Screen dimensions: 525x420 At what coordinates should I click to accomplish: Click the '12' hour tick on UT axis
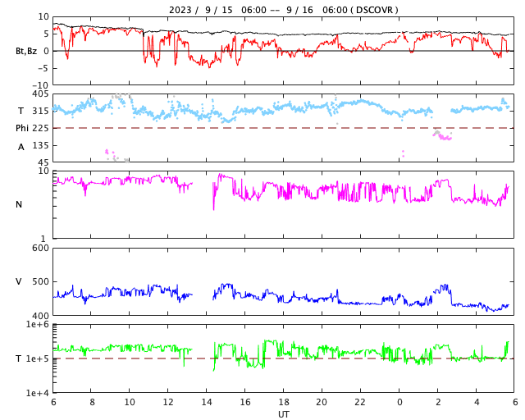pyautogui.click(x=167, y=402)
